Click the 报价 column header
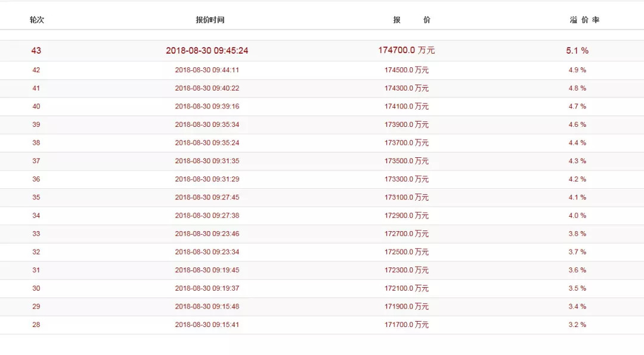Screen dimensions: 644x355 (x=411, y=20)
